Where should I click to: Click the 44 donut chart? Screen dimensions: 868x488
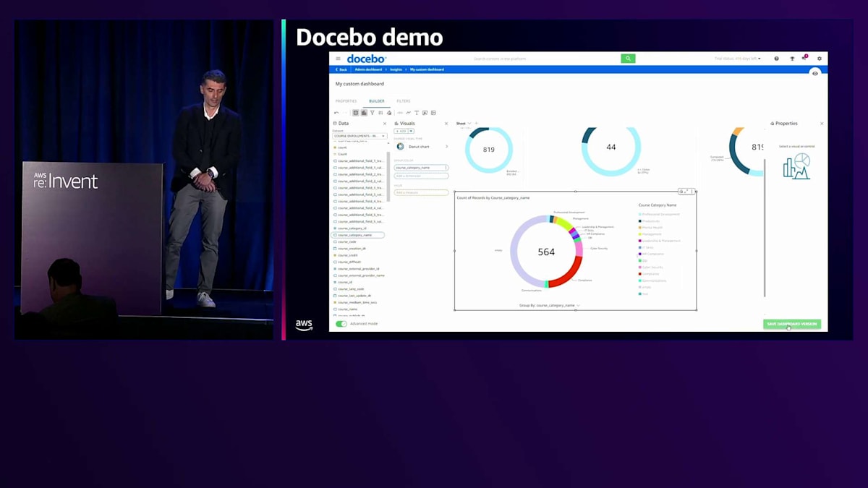[611, 147]
